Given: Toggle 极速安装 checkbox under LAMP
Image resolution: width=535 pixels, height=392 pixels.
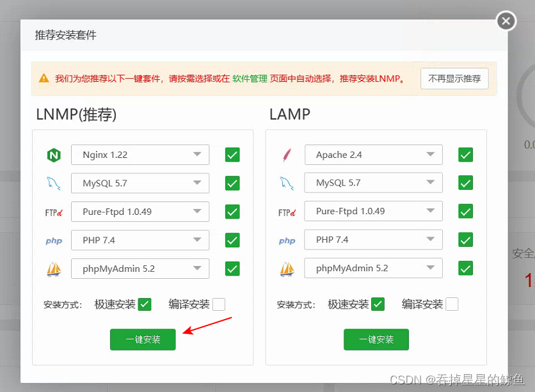Looking at the screenshot, I should click(378, 304).
